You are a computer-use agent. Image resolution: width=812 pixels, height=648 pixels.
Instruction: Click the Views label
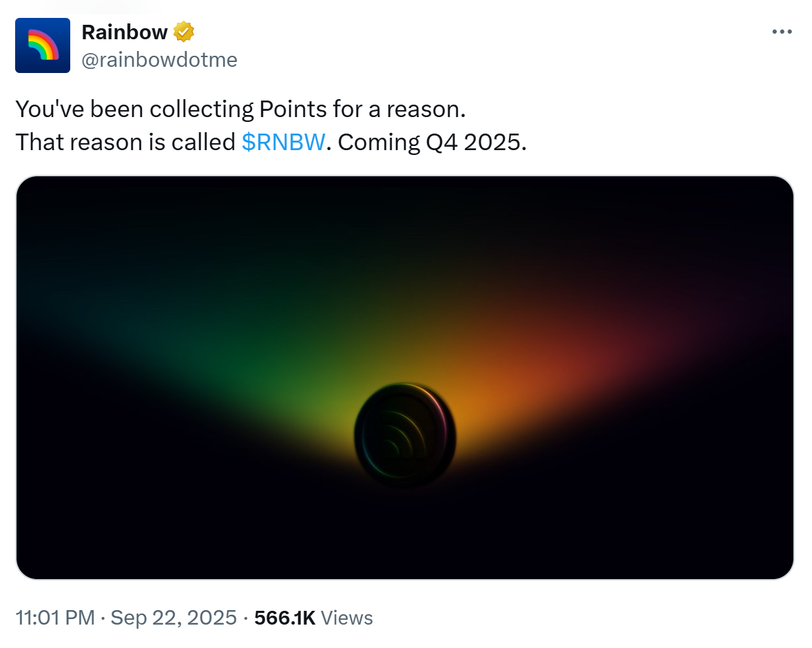click(347, 618)
